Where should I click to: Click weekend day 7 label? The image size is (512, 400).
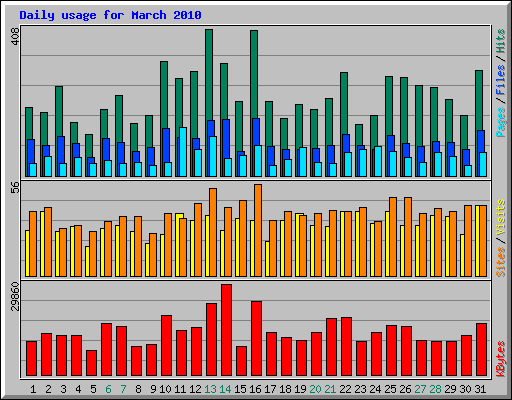coord(123,389)
